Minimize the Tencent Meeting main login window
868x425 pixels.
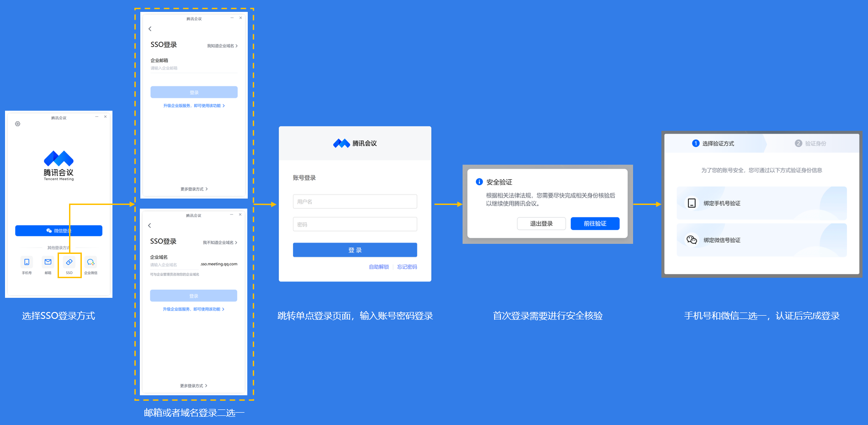(x=96, y=117)
